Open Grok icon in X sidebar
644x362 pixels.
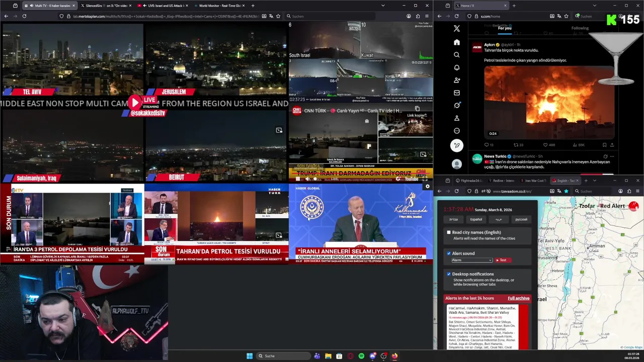pyautogui.click(x=456, y=105)
